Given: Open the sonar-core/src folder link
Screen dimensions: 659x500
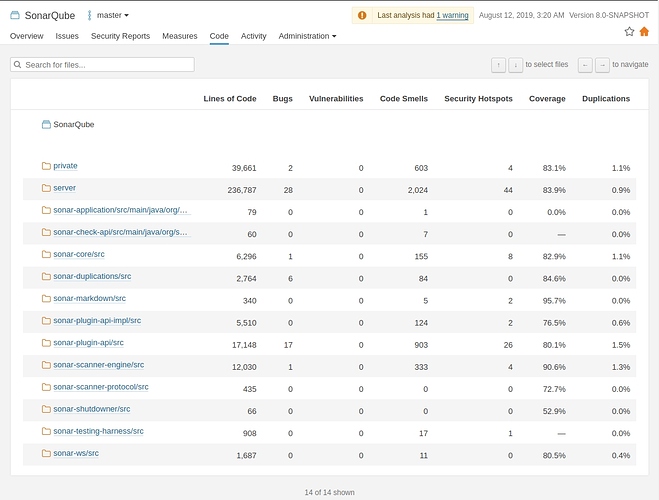Looking at the screenshot, I should tap(79, 254).
